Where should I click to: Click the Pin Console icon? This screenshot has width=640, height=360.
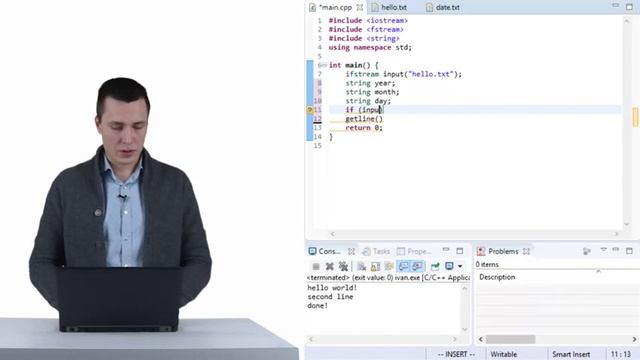click(435, 267)
